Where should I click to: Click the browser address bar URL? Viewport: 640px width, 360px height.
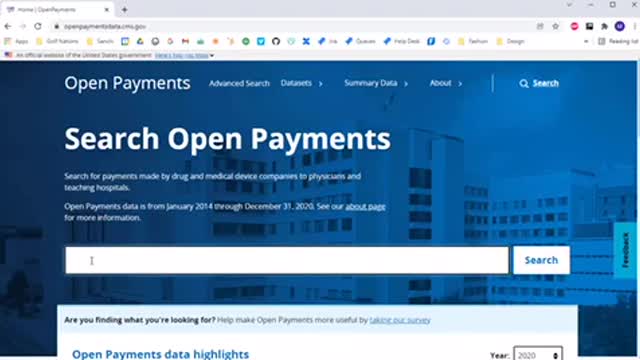[105, 26]
